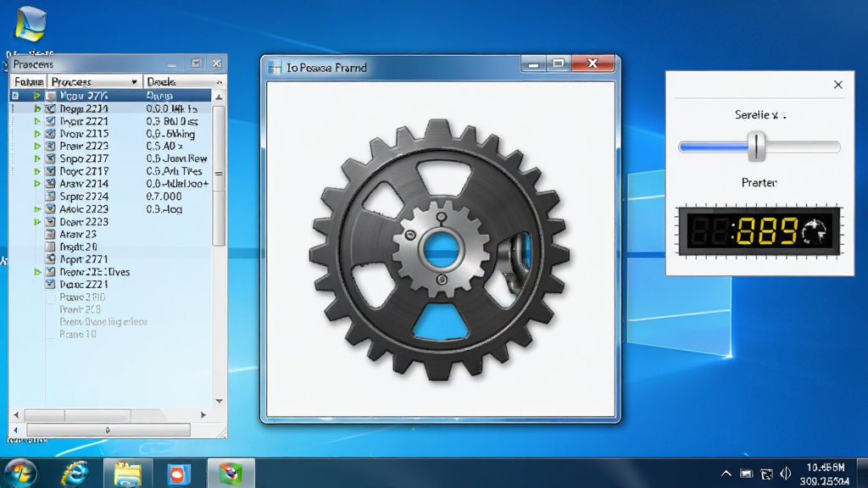The height and width of the screenshot is (488, 868).
Task: Toggle the checkbox of the 'Araw 2214' row
Action: [50, 184]
